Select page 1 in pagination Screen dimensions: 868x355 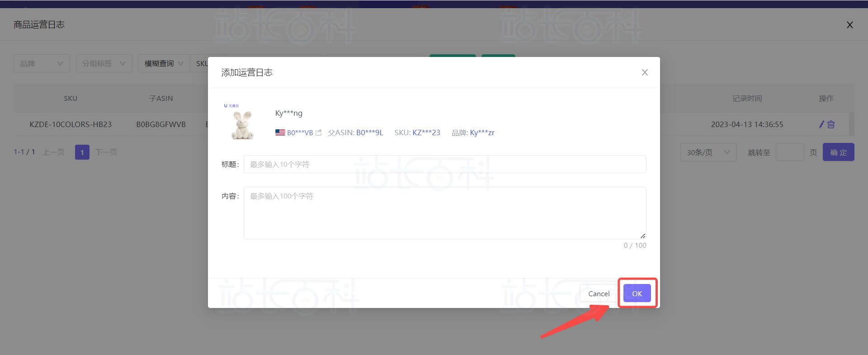82,152
